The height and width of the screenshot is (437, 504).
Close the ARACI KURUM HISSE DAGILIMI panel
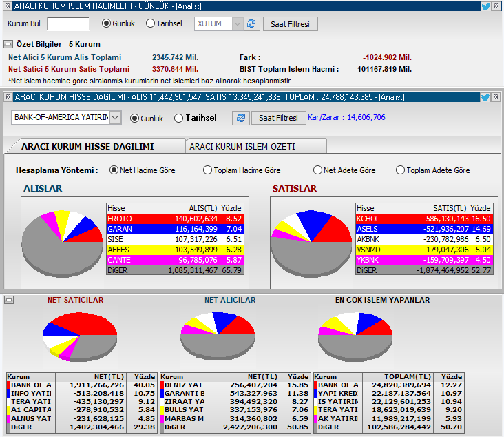point(496,97)
